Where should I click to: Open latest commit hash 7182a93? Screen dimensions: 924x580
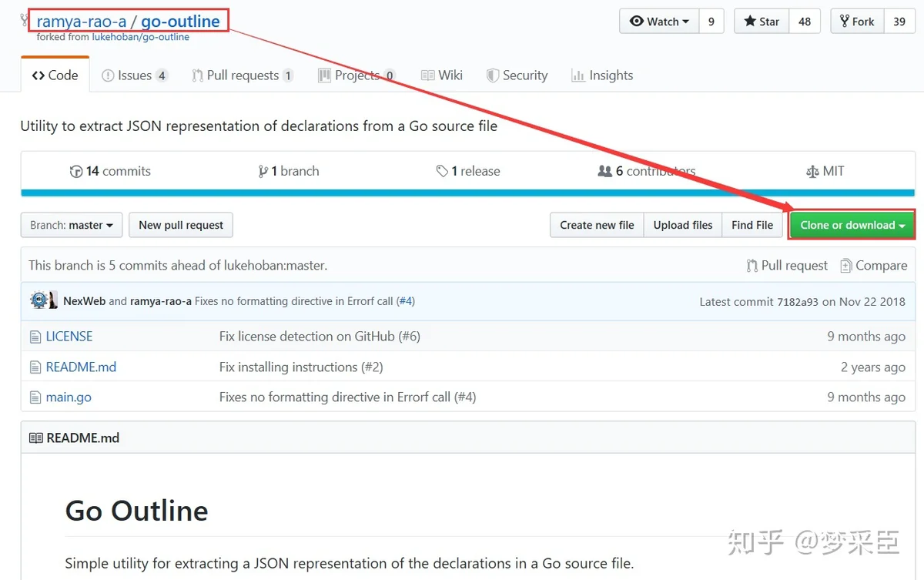797,302
